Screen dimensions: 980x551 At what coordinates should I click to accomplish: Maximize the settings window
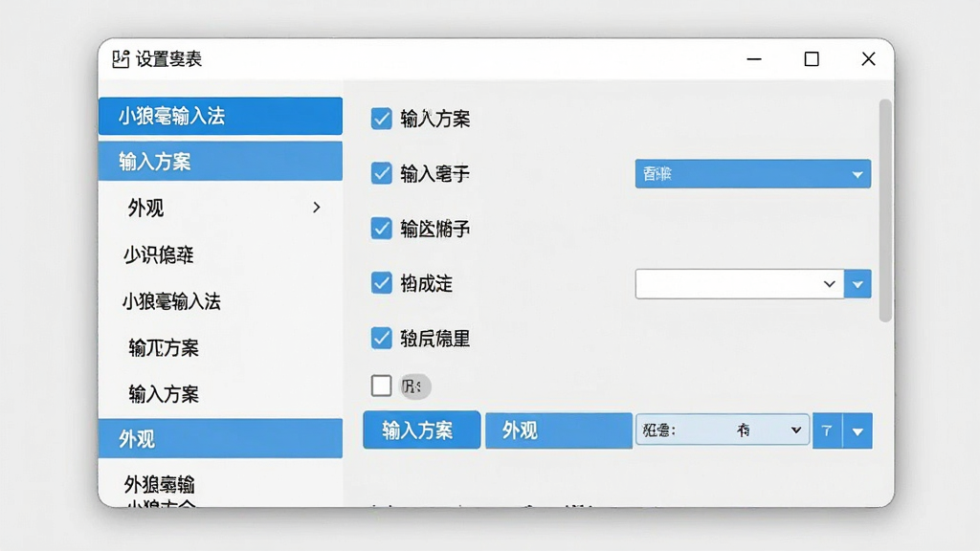[812, 59]
